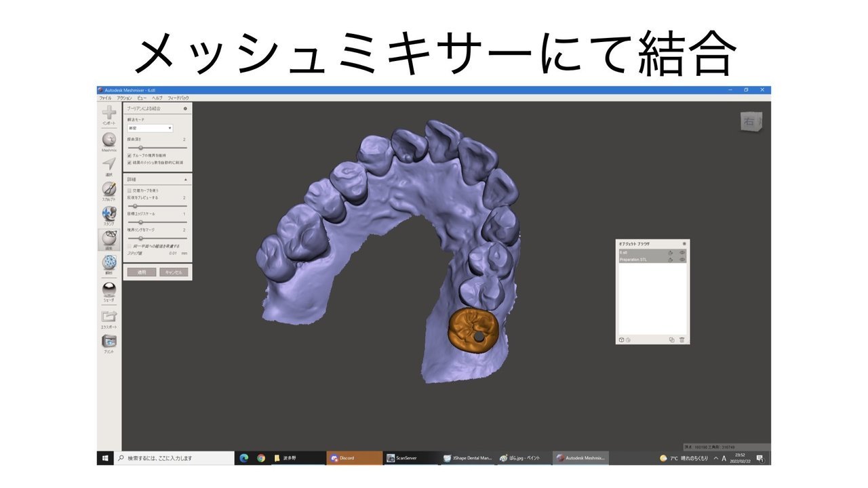Viewport: 868px width, 488px height.
Task: Open the Print (プリント) tool
Action: tap(108, 344)
